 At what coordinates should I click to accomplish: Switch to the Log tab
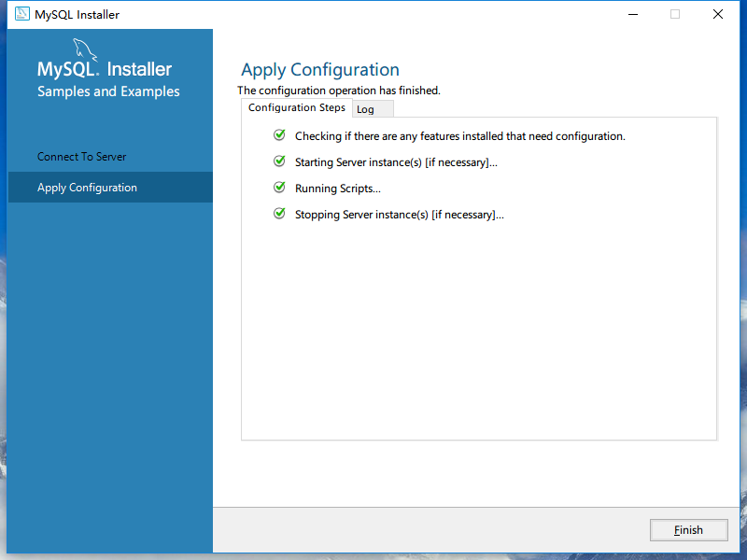[366, 109]
